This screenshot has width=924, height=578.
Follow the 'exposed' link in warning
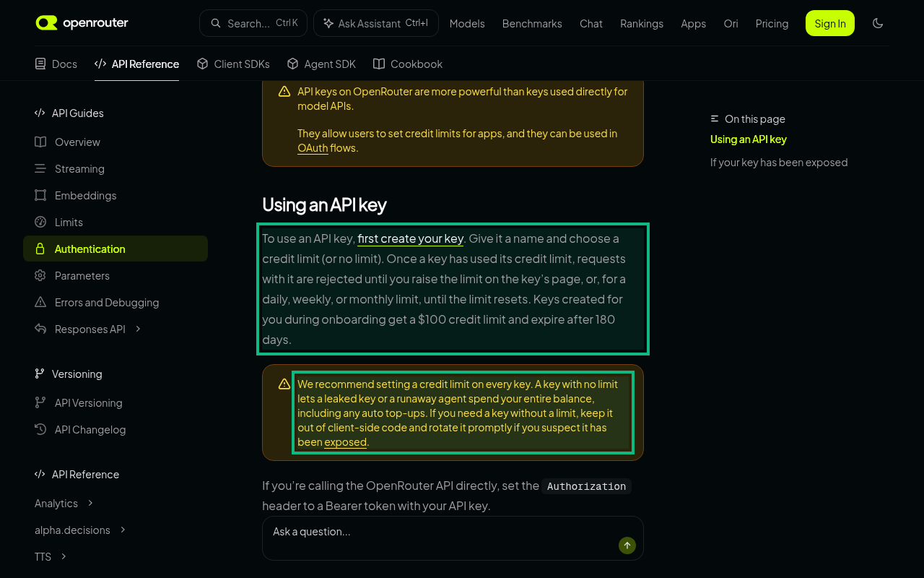[x=346, y=442]
